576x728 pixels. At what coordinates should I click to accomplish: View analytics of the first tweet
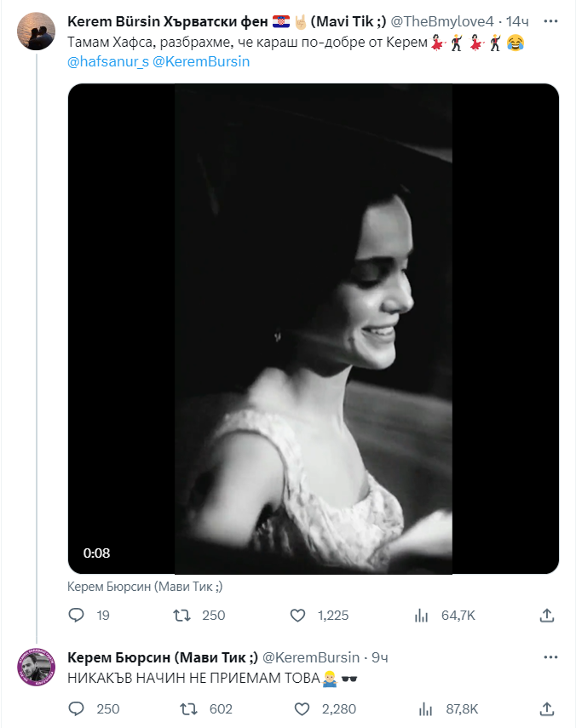click(x=420, y=615)
